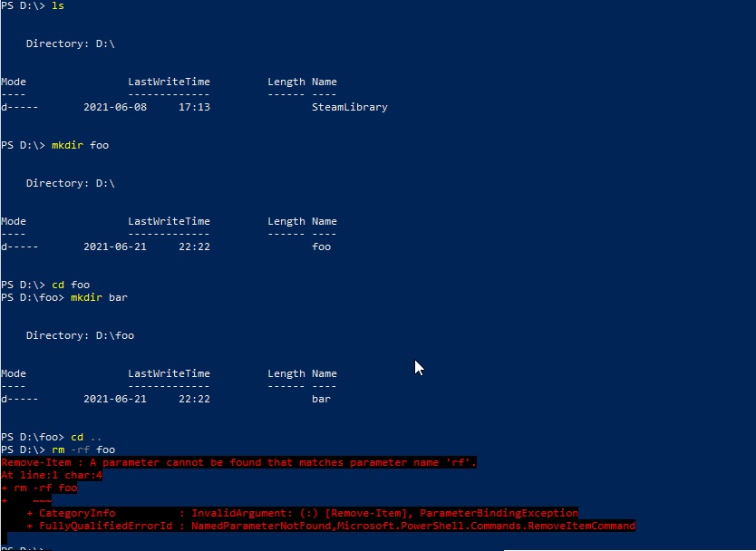The height and width of the screenshot is (551, 756).
Task: Click the Remove-Item error message line
Action: 238,463
